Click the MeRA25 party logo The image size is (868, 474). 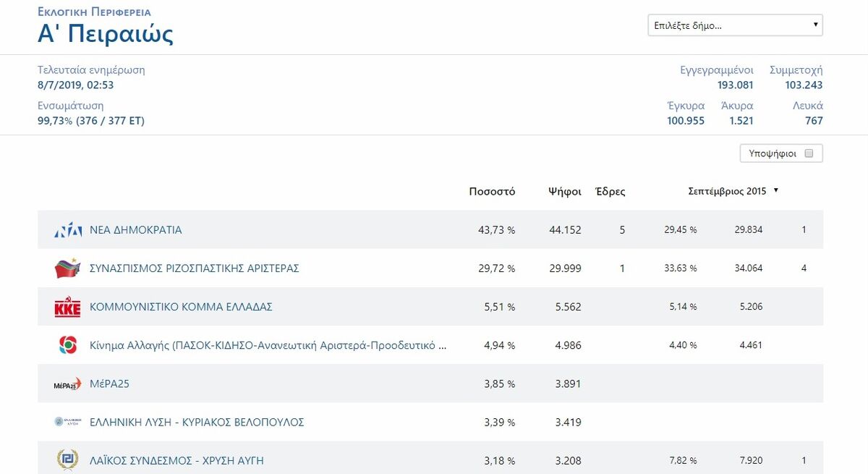(x=68, y=384)
